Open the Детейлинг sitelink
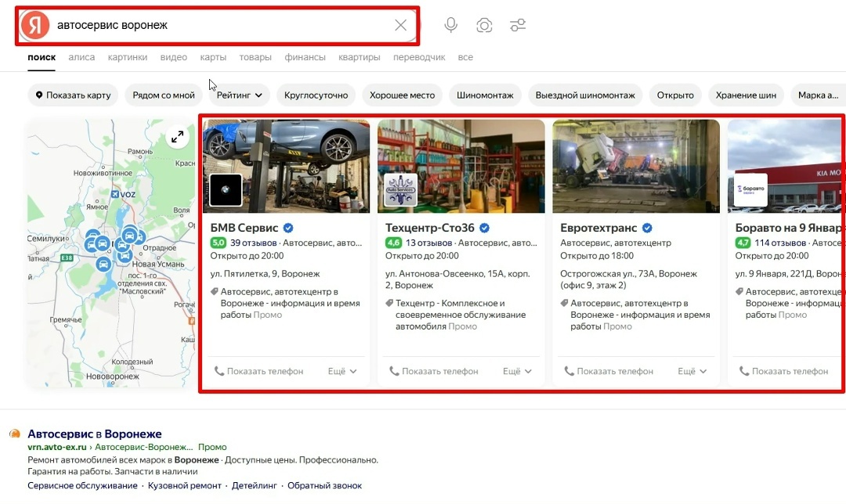The image size is (846, 504). coord(254,485)
